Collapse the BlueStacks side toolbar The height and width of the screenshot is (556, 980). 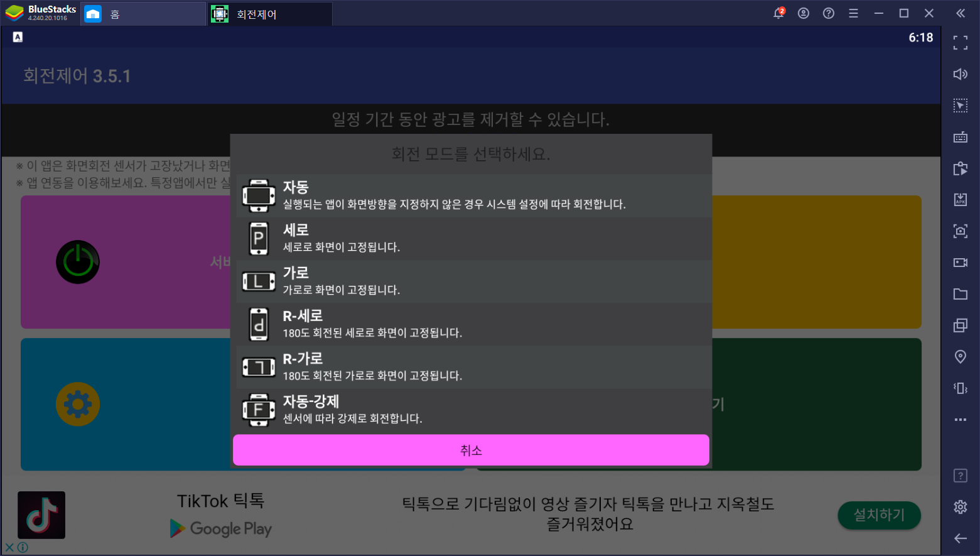pyautogui.click(x=961, y=13)
